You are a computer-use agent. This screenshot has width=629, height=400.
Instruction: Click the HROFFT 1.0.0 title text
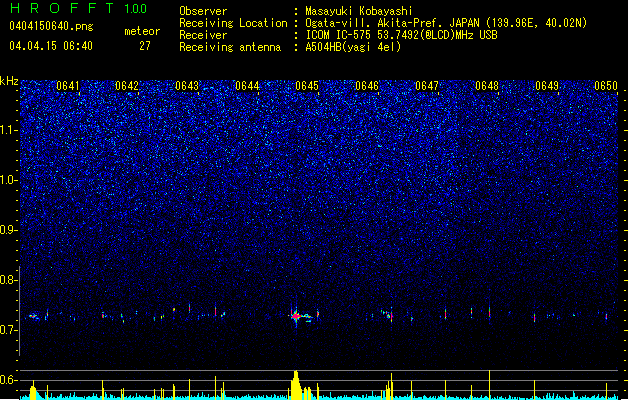click(x=78, y=8)
